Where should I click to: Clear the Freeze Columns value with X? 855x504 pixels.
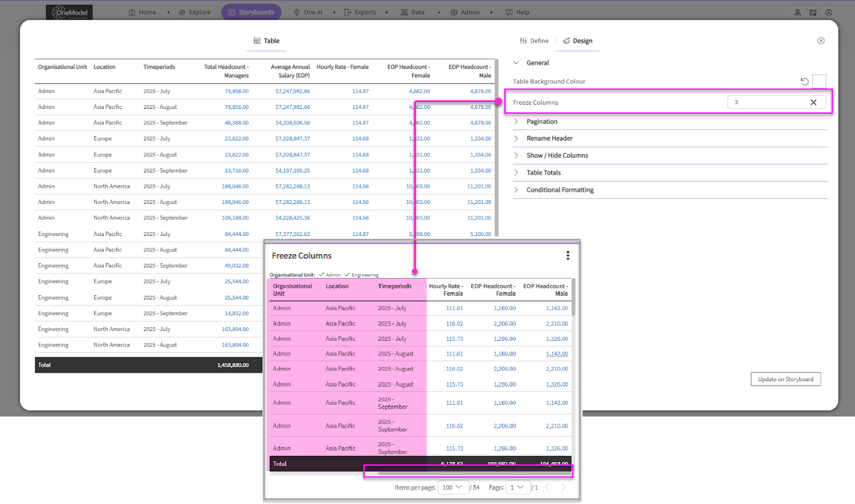813,103
